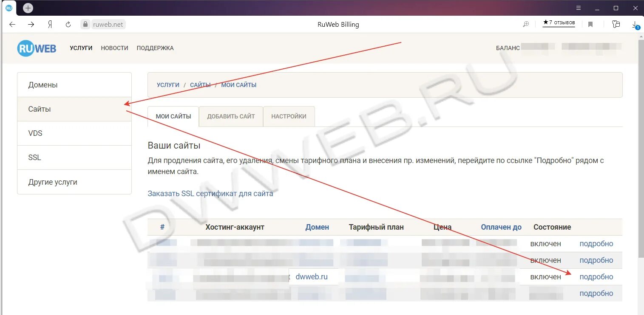Screen dimensions: 644x315
Task: Open the collections icon in the toolbar
Action: pyautogui.click(x=616, y=24)
